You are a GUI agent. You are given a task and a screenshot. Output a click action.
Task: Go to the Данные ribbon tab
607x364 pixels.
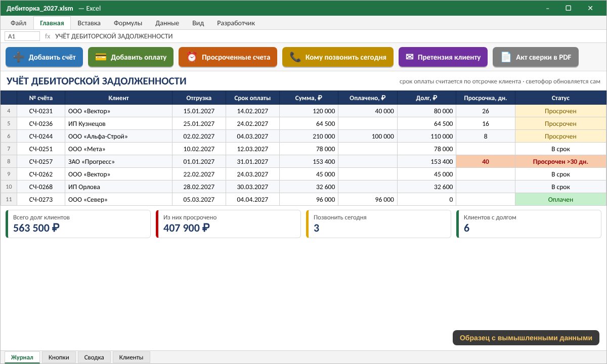[x=167, y=23]
